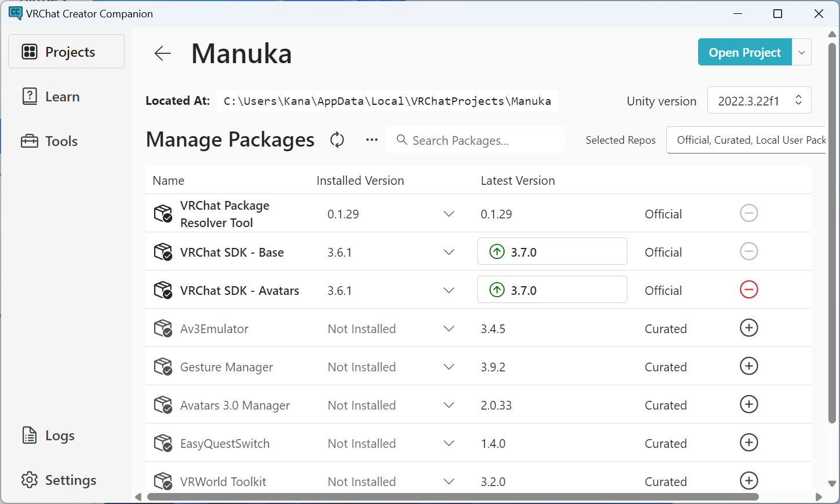Image resolution: width=840 pixels, height=504 pixels.
Task: Change the Unity version 2022.3.22f1 selector
Action: point(759,100)
